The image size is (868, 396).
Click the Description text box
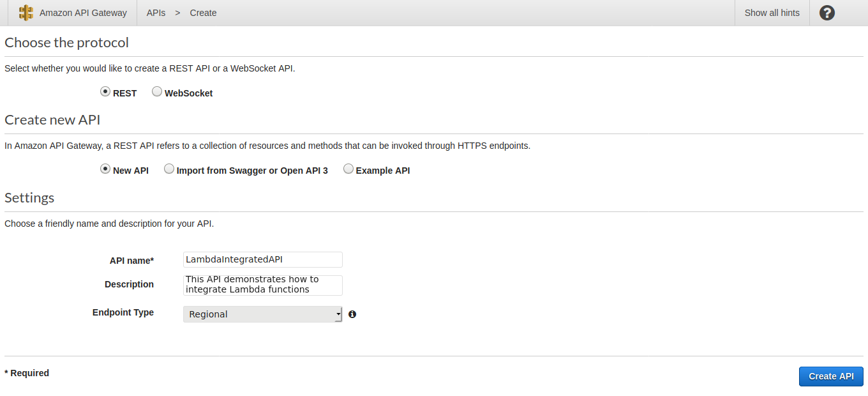click(262, 285)
